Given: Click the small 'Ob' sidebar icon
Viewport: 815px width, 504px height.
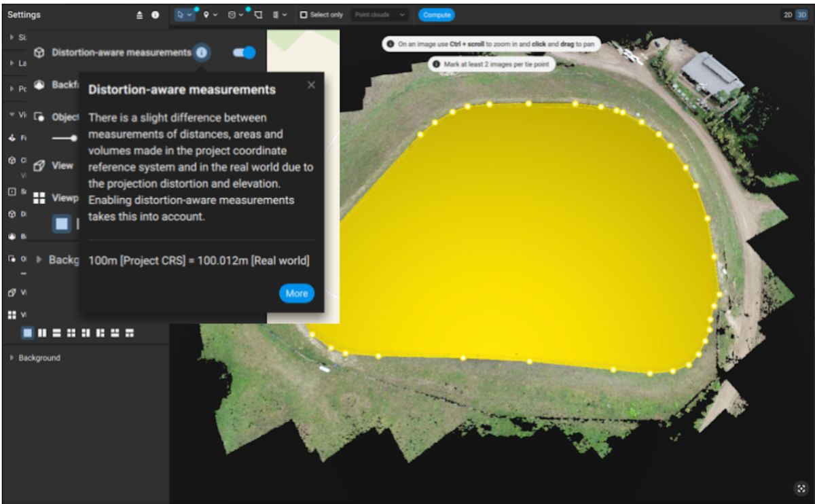Looking at the screenshot, I should [x=12, y=259].
